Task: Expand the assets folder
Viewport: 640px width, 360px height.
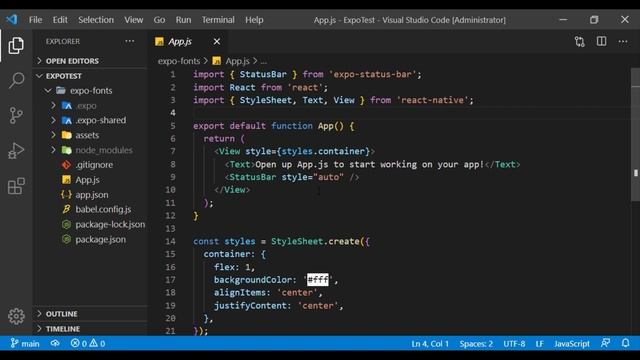Action: click(x=90, y=135)
